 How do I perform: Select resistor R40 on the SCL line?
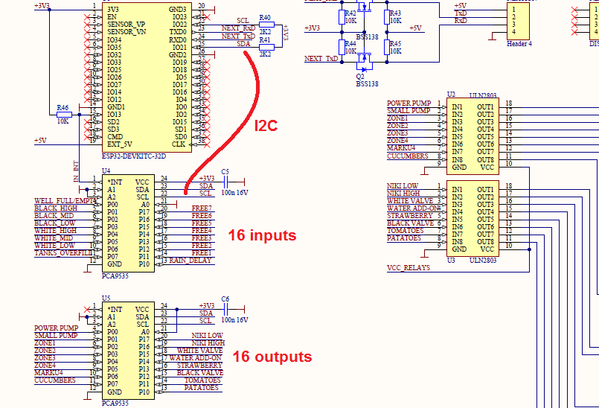tap(266, 24)
